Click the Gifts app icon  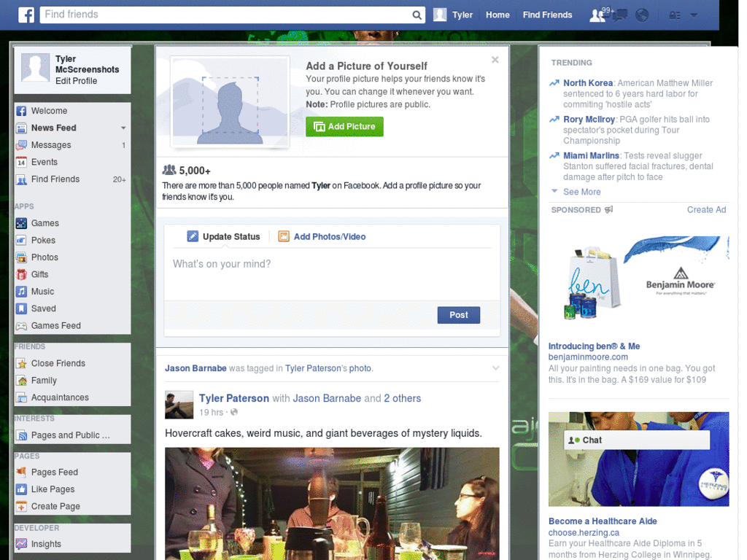(x=21, y=275)
